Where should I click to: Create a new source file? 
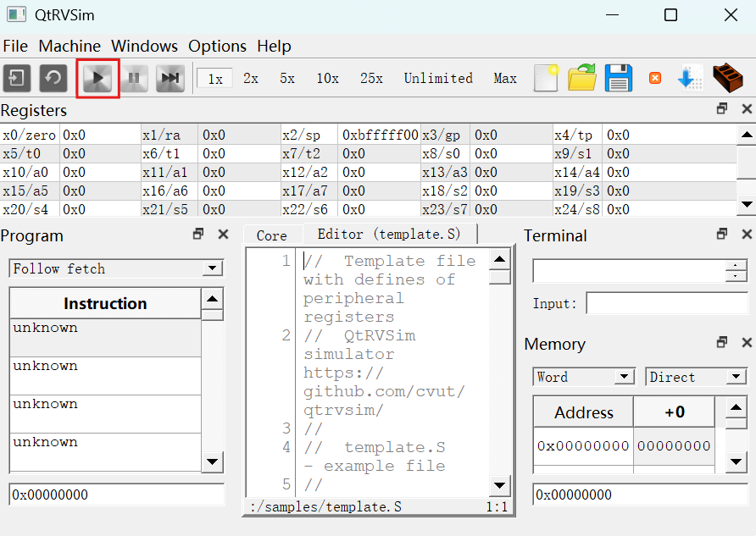(x=546, y=78)
